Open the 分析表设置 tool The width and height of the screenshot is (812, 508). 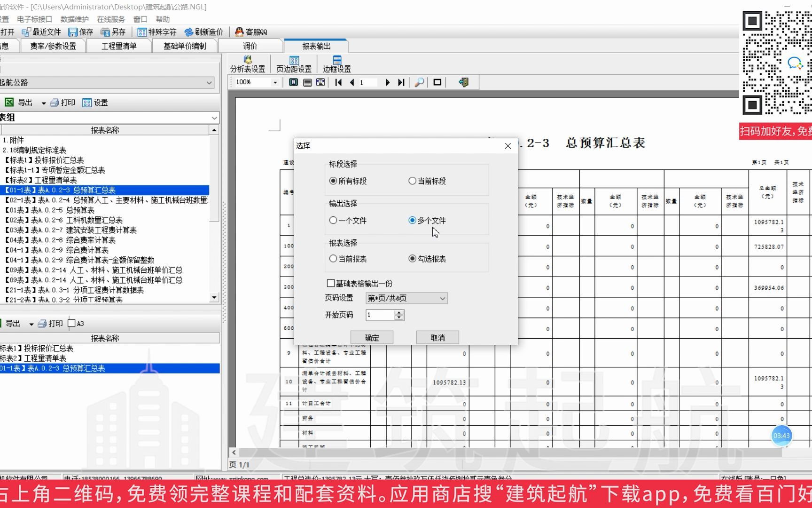[x=248, y=64]
